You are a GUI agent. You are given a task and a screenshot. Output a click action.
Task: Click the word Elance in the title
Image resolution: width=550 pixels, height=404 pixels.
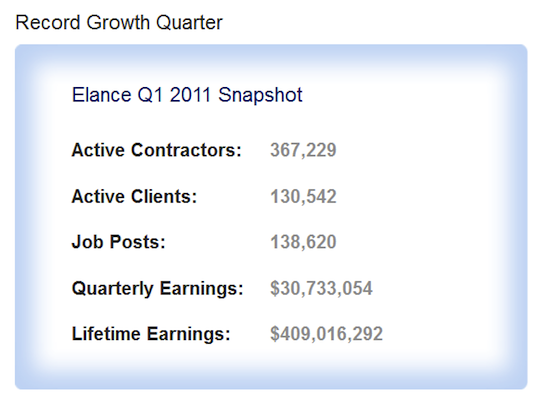[x=102, y=95]
